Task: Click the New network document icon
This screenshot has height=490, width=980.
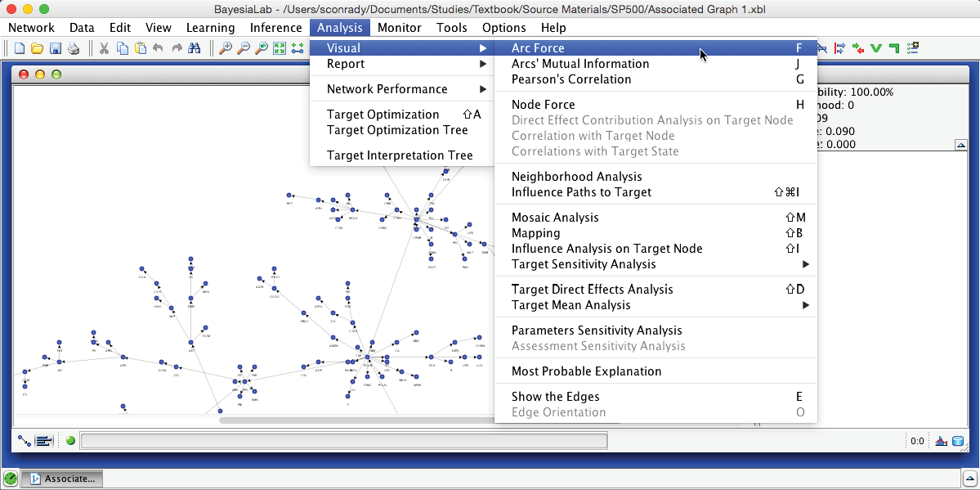Action: pos(20,48)
